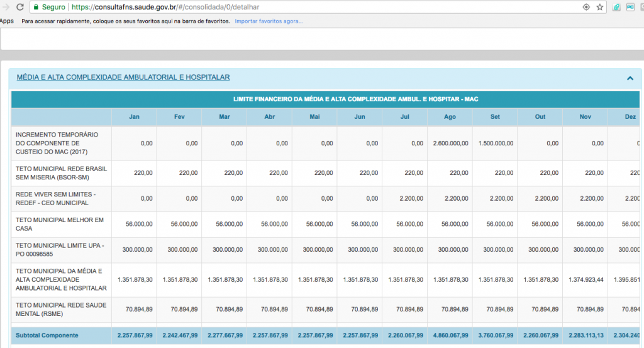Click Importar favoritos agora link
This screenshot has width=644, height=348.
coord(269,21)
